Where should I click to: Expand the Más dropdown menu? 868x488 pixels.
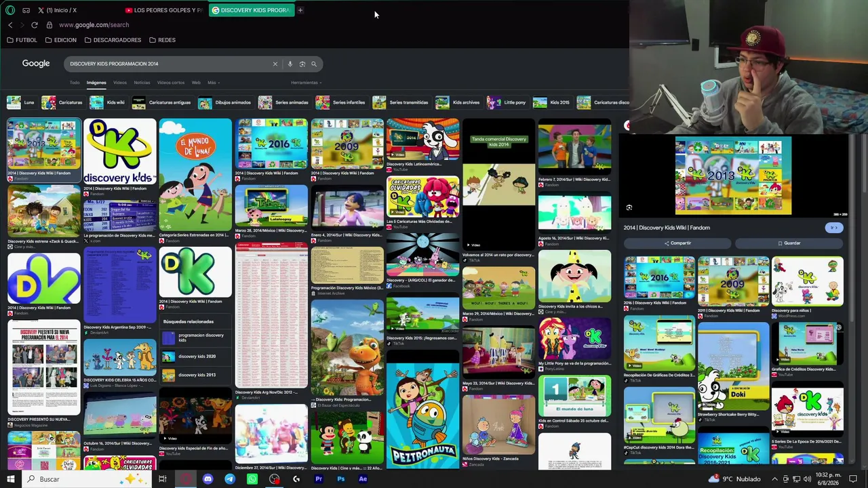pos(212,83)
